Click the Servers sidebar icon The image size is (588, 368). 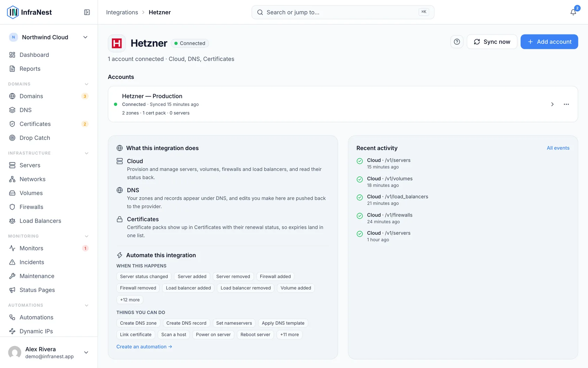coord(12,165)
